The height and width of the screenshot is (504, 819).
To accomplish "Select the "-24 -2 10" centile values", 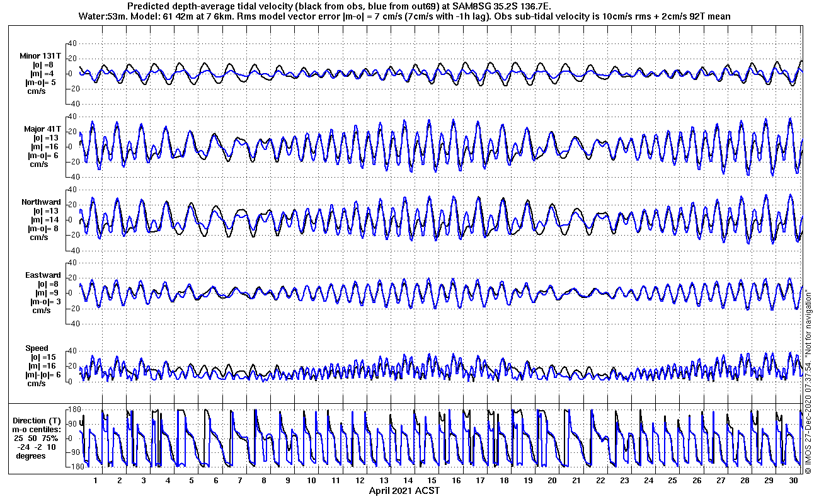I will [37, 447].
